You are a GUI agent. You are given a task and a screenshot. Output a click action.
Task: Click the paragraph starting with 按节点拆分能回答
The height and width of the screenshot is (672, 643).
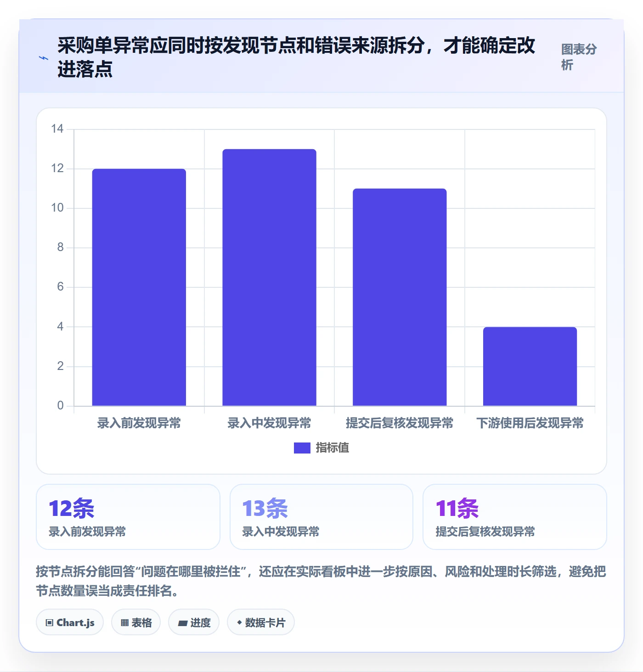coord(321,581)
